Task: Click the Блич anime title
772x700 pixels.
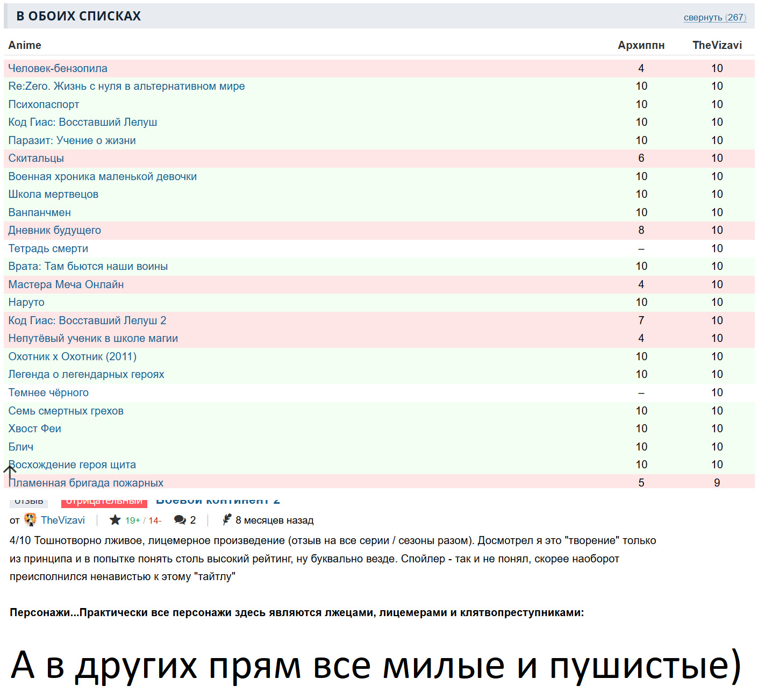Action: click(x=21, y=447)
